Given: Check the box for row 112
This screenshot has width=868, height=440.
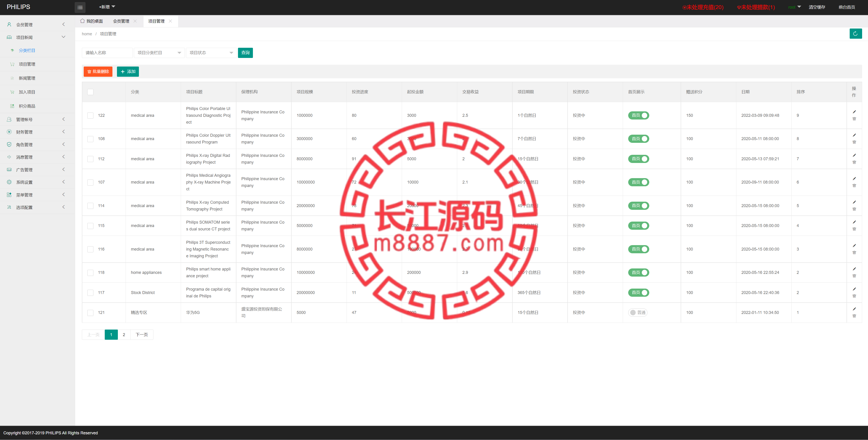Looking at the screenshot, I should 90,159.
